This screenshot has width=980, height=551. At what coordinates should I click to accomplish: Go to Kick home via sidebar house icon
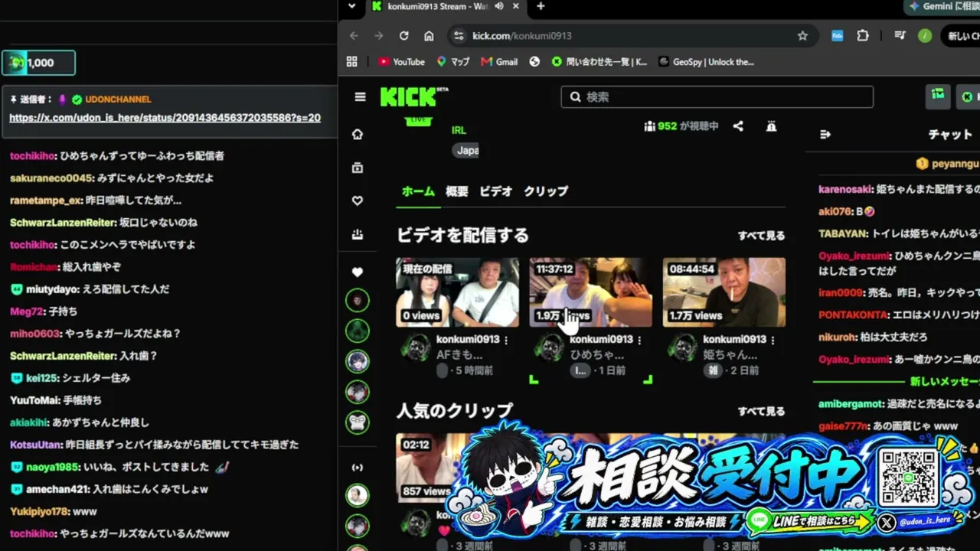(x=358, y=135)
